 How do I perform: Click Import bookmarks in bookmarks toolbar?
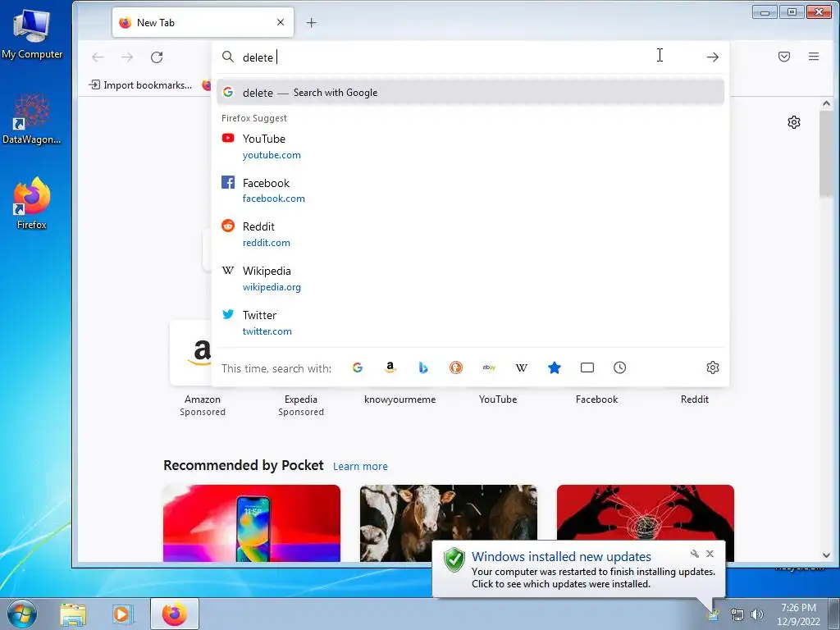click(x=140, y=84)
